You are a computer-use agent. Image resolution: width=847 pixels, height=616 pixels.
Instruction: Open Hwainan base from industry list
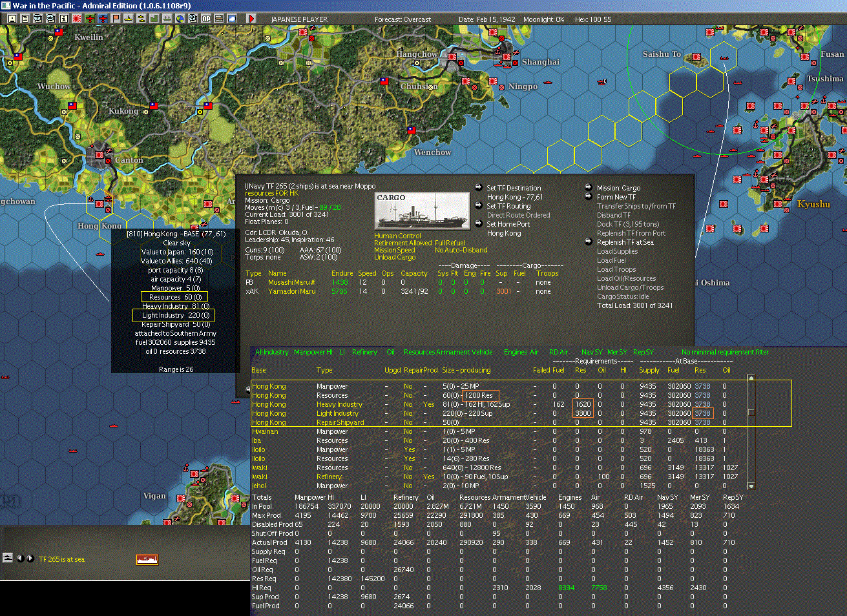265,431
